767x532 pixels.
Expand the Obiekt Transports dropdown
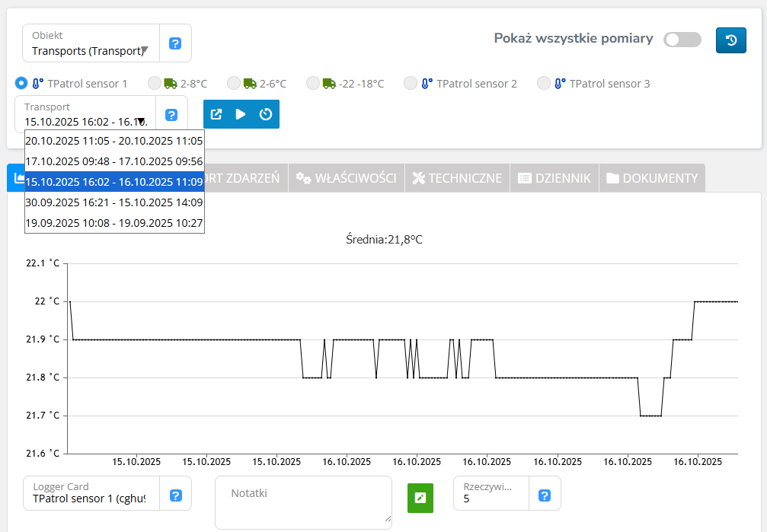(145, 51)
